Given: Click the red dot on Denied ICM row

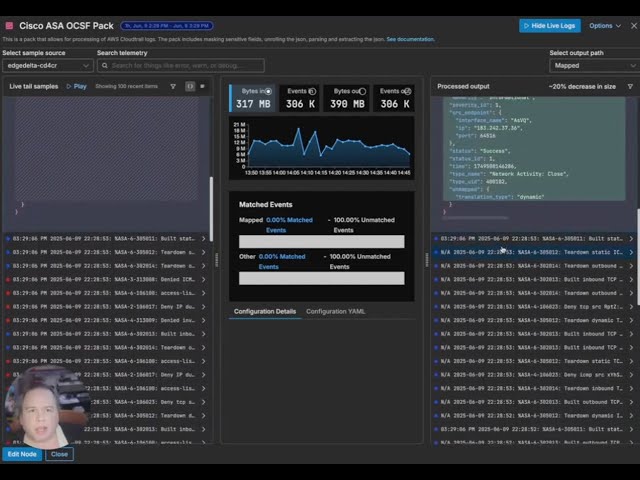Looking at the screenshot, I should pyautogui.click(x=8, y=280).
